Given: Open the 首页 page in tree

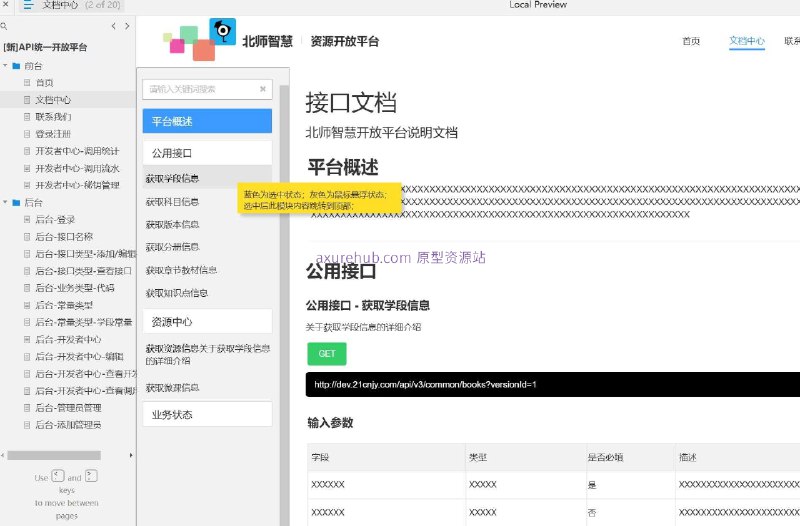Looking at the screenshot, I should [44, 83].
